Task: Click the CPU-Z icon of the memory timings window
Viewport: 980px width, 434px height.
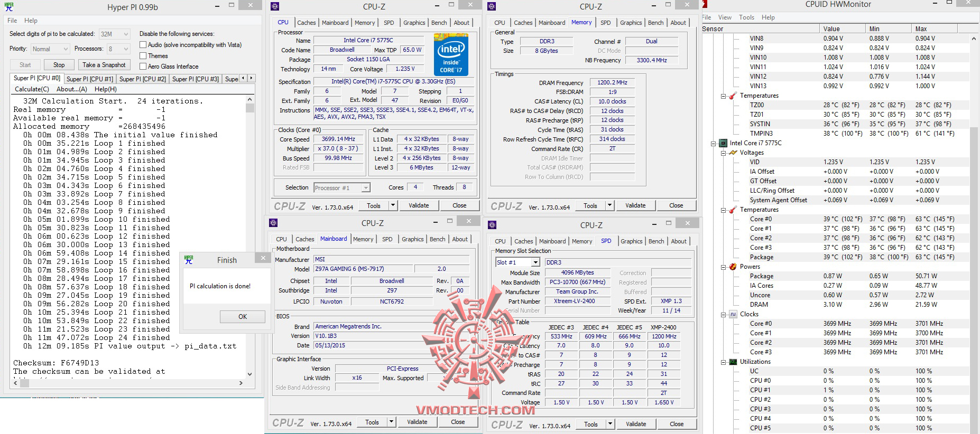Action: 492,6
